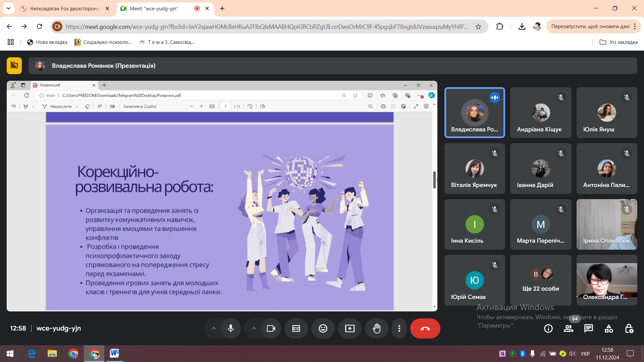
Task: Click Перезапустити, щоб оновити дані button
Action: tap(590, 26)
